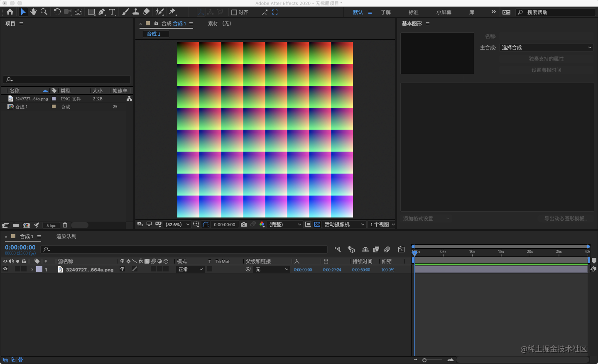
Task: Click the 8 bpc project depth button
Action: 51,225
